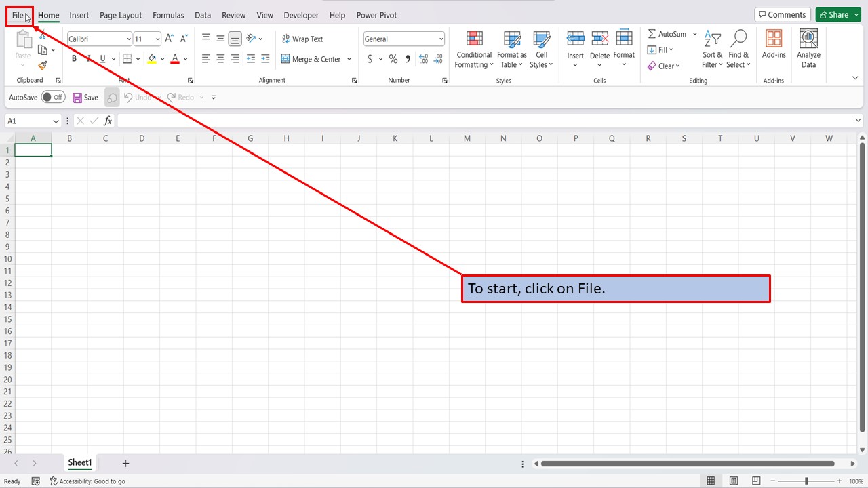Click the AutoSum icon
Image resolution: width=868 pixels, height=488 pixels.
tap(652, 33)
